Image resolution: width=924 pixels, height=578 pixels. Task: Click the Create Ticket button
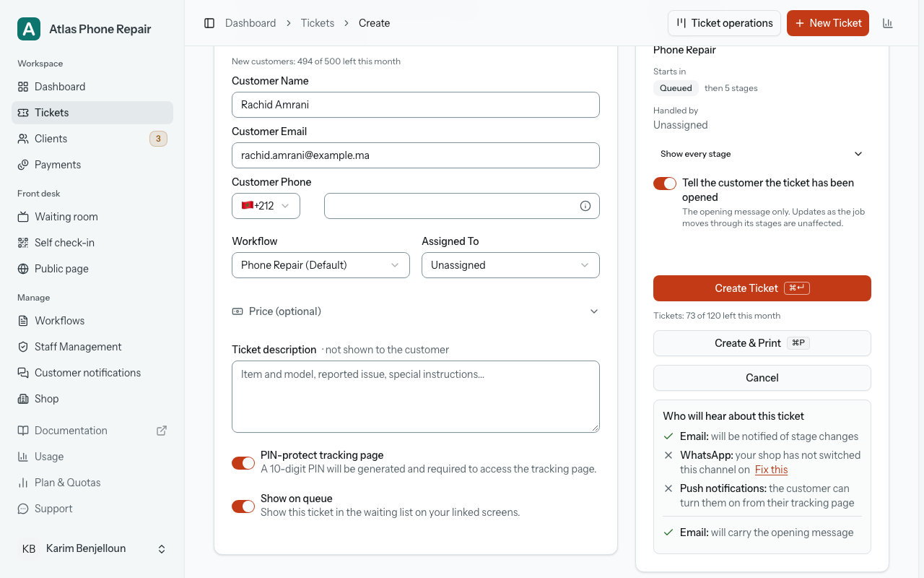pyautogui.click(x=762, y=288)
